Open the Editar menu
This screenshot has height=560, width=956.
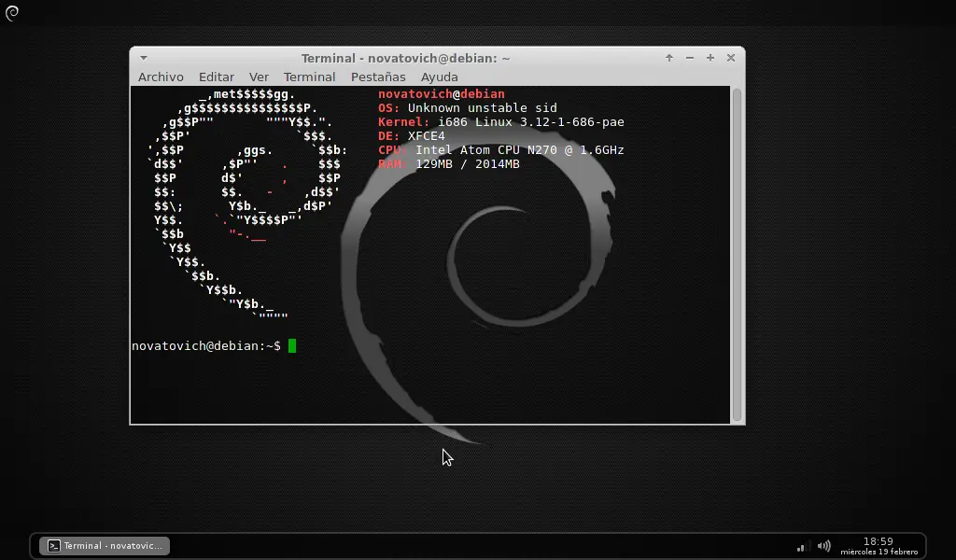[217, 77]
